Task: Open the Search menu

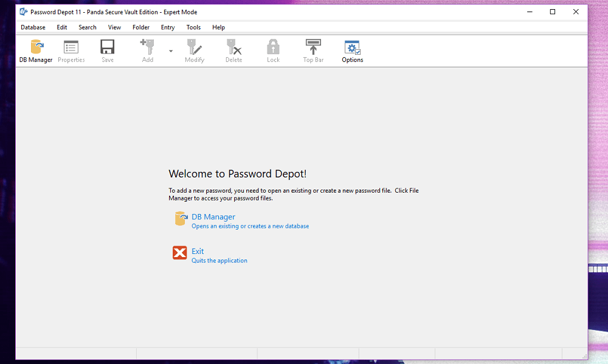Action: 87,27
